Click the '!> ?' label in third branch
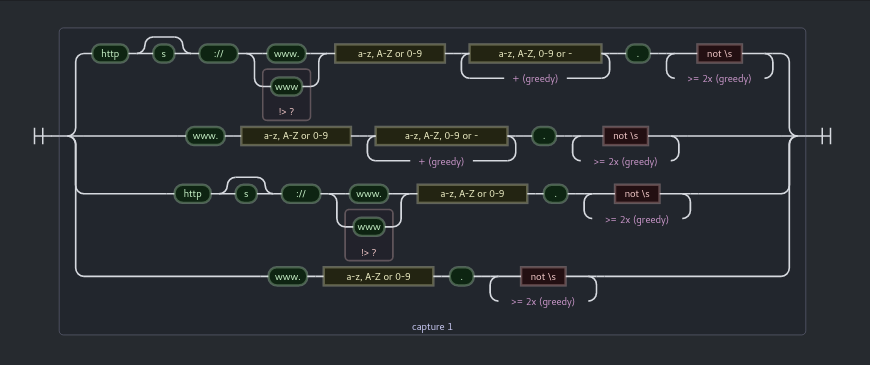 [x=368, y=252]
